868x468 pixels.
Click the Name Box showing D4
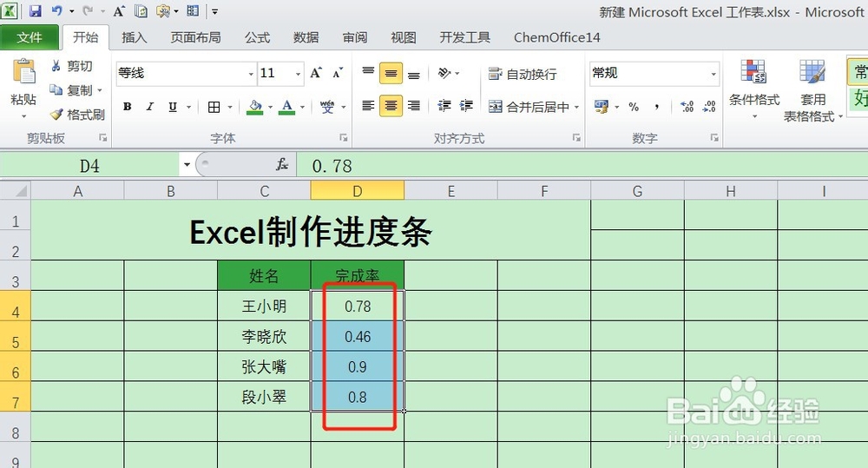tap(89, 166)
